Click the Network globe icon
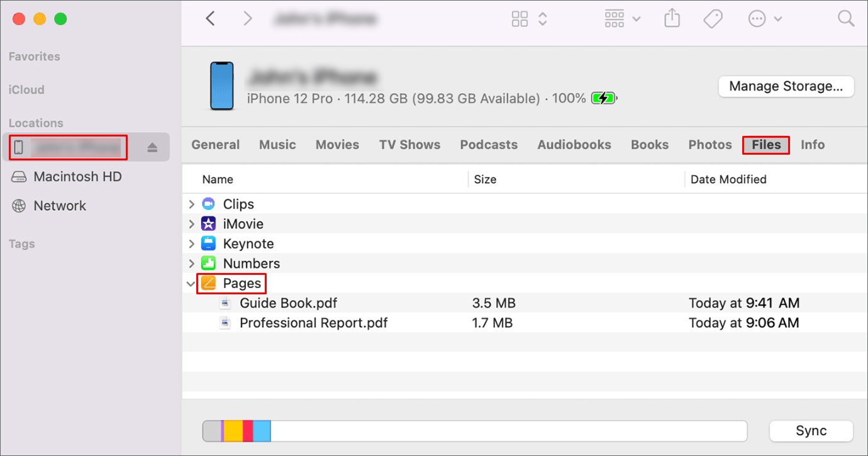This screenshot has width=868, height=456. pos(19,206)
